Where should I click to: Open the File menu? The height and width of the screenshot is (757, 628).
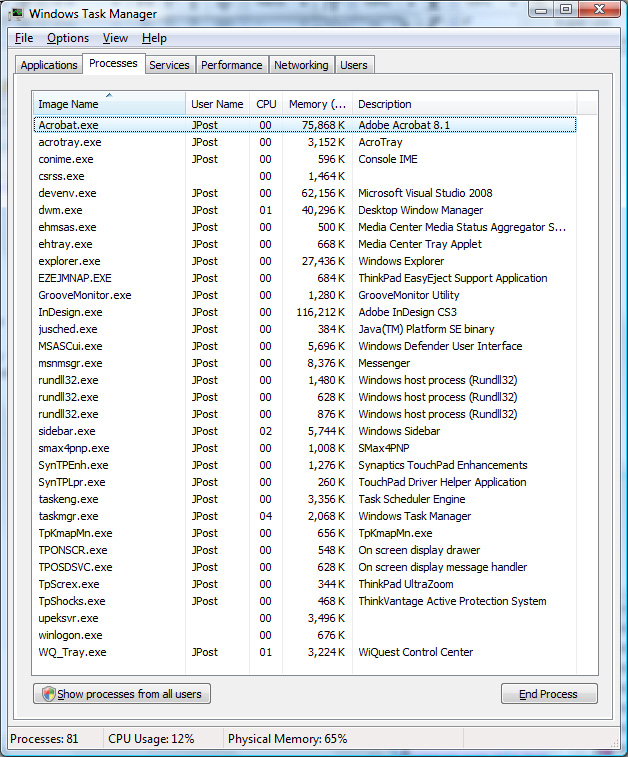click(24, 38)
